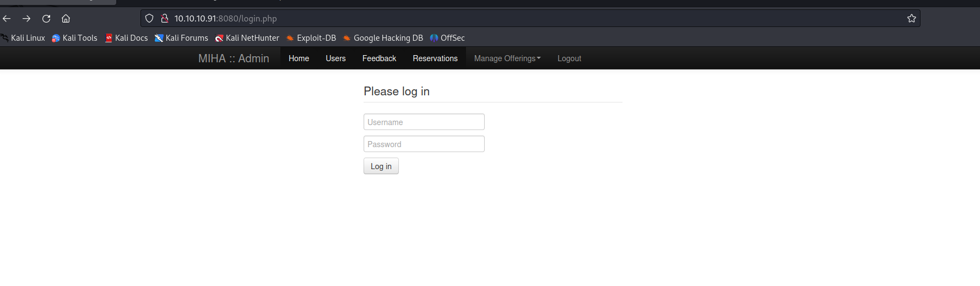Viewport: 980px width, 286px height.
Task: Click the MIHA :: Admin brand link
Action: pyautogui.click(x=234, y=58)
